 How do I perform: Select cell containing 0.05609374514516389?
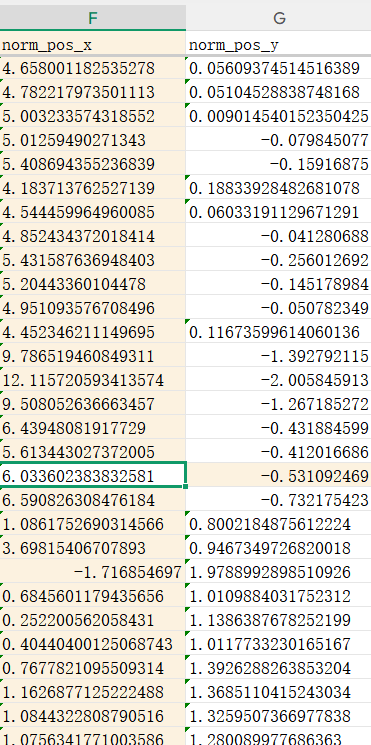coord(278,68)
